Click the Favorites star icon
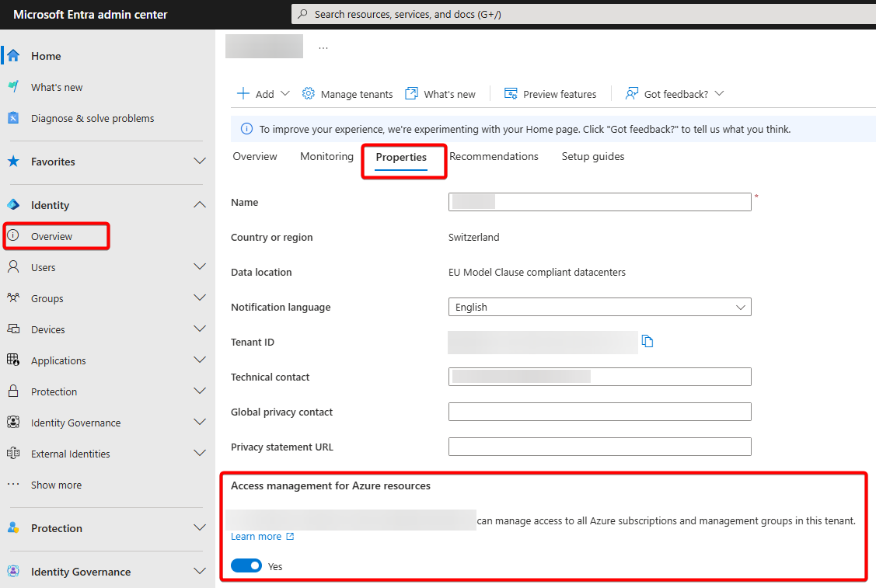 click(13, 162)
